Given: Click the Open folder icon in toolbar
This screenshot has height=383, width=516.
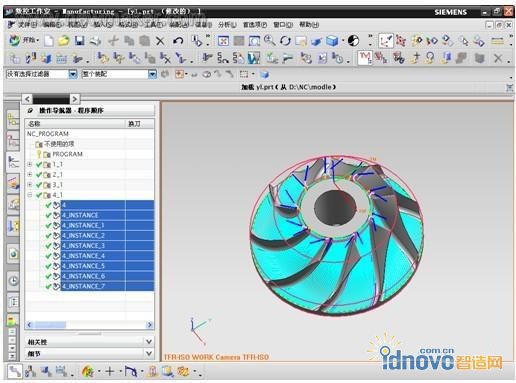Looking at the screenshot, I should coord(63,41).
